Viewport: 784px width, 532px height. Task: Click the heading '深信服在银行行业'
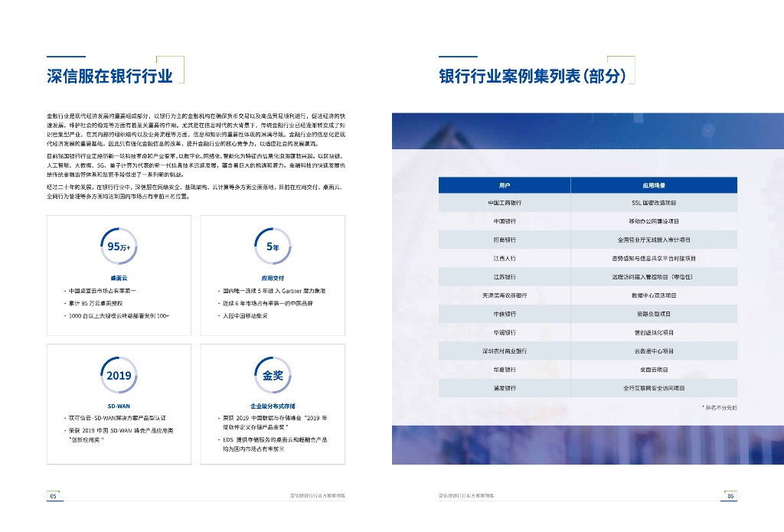(x=110, y=76)
